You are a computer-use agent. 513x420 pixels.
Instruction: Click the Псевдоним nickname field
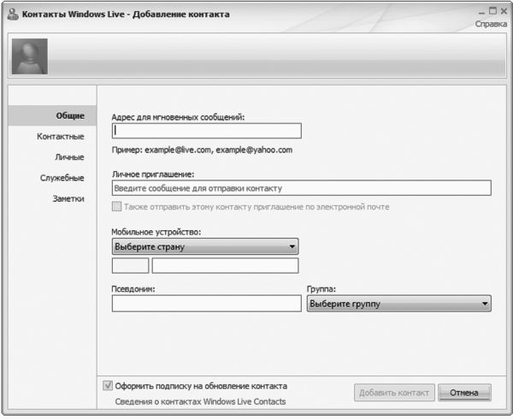click(x=206, y=304)
